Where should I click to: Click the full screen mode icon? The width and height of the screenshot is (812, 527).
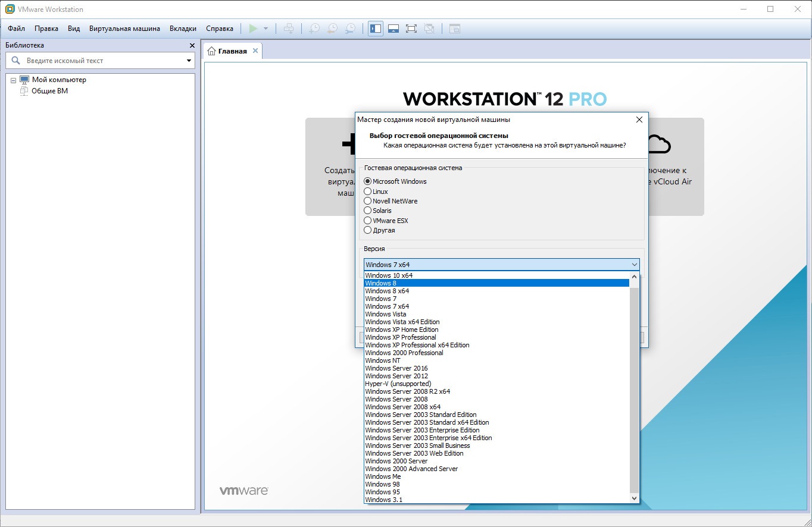pos(411,29)
